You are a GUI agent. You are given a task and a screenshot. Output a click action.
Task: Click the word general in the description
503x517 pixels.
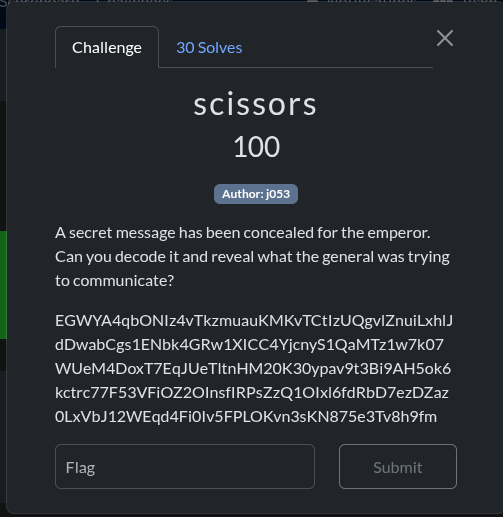(x=348, y=257)
